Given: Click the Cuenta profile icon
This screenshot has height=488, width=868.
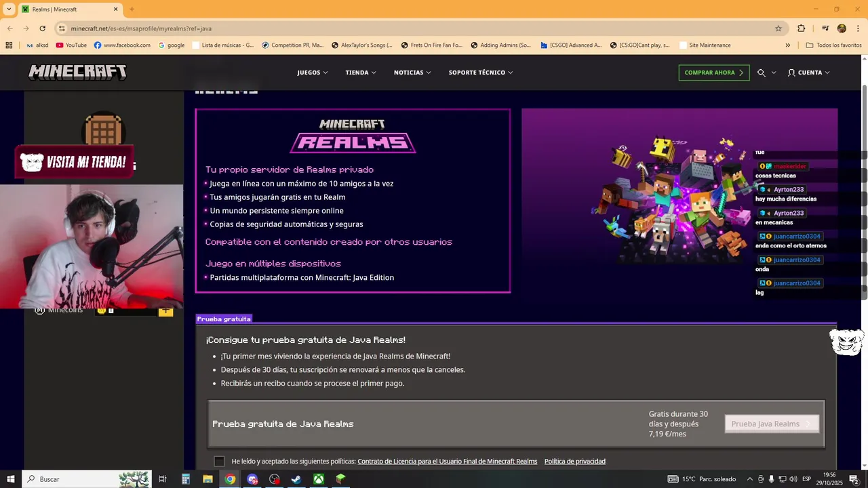Looking at the screenshot, I should click(x=791, y=73).
